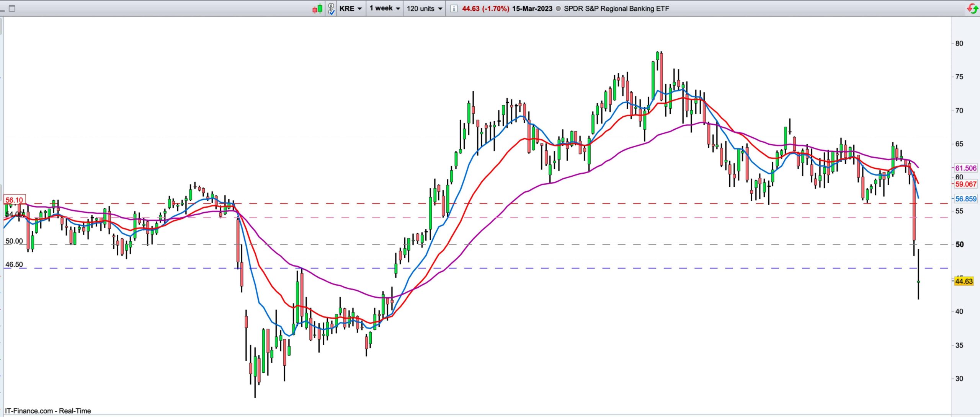Select the 56.10 red price level label

tap(15, 200)
